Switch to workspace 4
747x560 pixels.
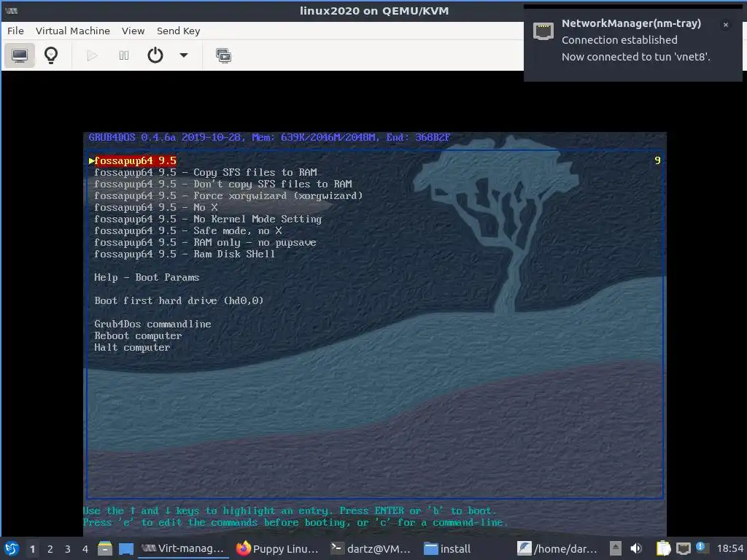coord(85,549)
